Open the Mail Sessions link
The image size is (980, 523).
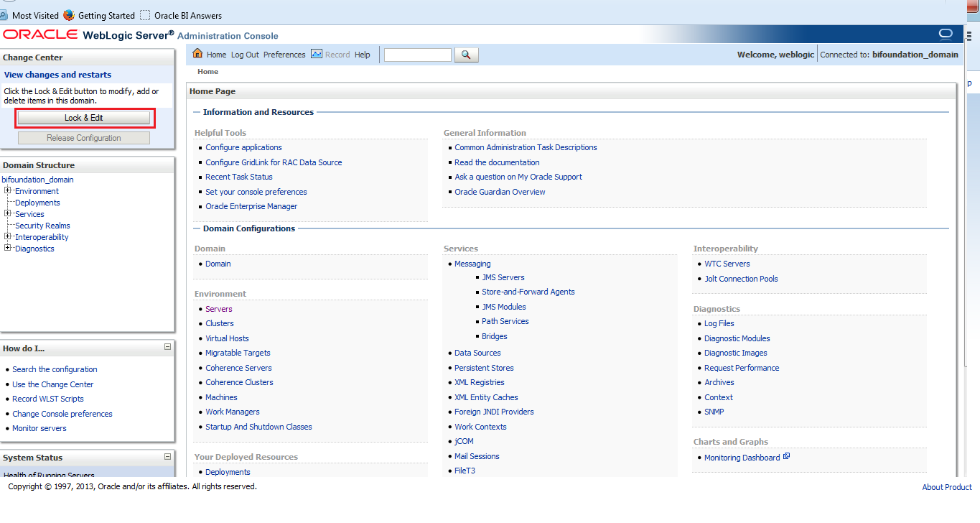click(477, 456)
